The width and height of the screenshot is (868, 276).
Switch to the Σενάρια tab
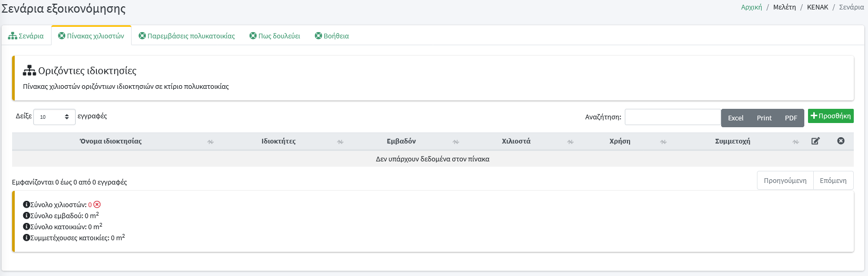coord(26,36)
